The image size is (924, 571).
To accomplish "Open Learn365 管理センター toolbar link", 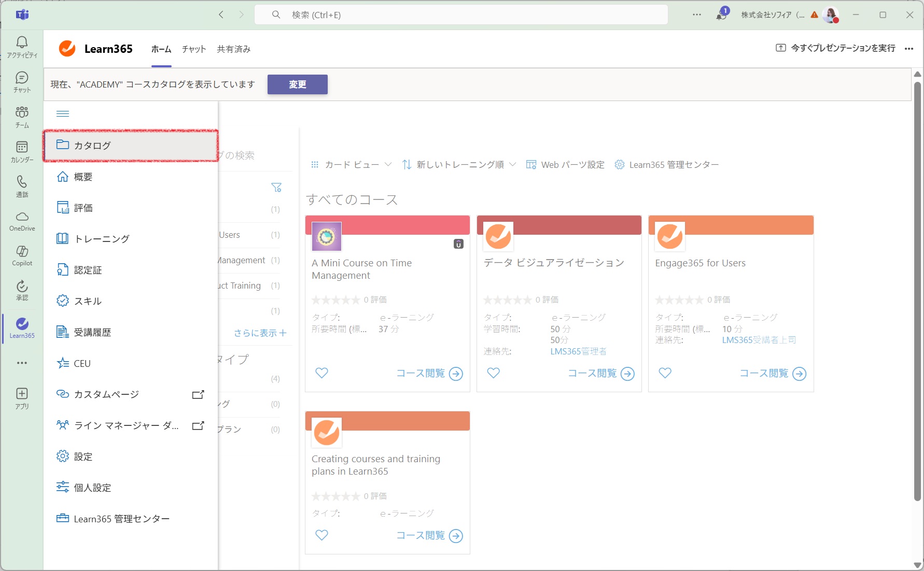I will coord(667,165).
